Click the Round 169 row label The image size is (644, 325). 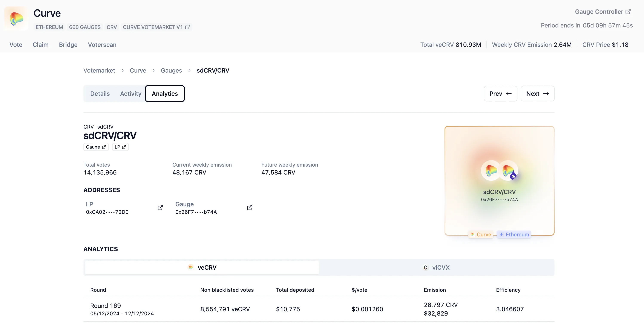(x=106, y=306)
